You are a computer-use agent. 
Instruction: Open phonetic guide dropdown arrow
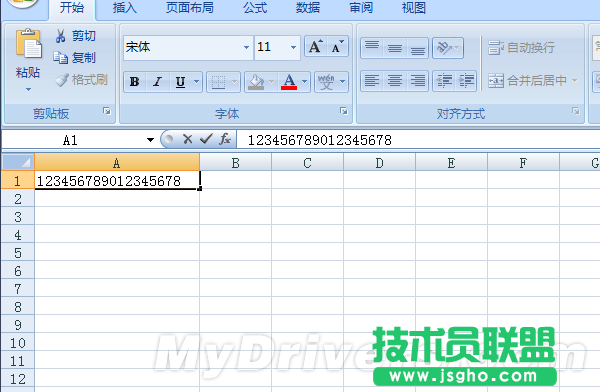(342, 82)
